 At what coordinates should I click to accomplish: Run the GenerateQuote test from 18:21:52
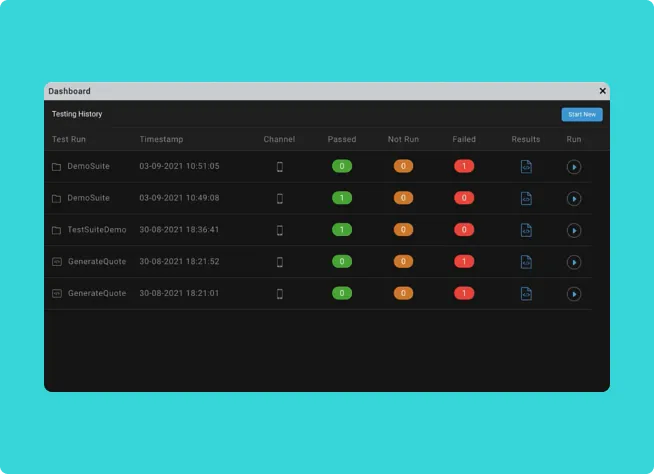pos(574,263)
